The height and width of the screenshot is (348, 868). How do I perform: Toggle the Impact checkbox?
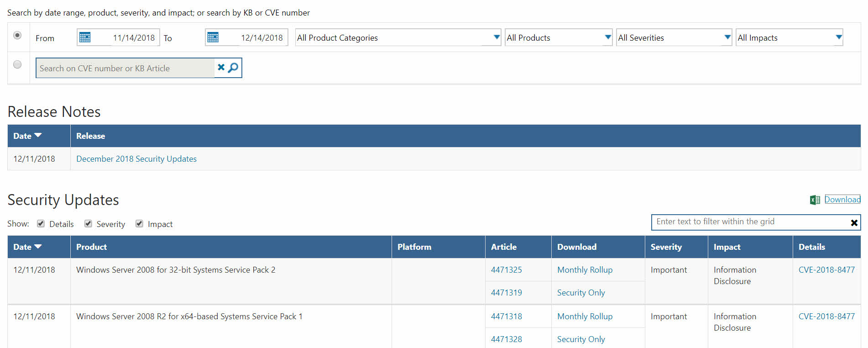tap(139, 223)
